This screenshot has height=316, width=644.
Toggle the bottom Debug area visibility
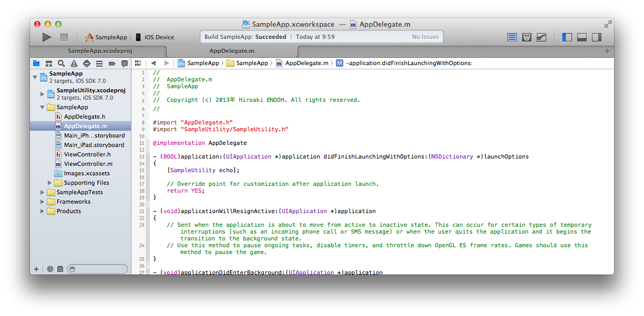[582, 37]
